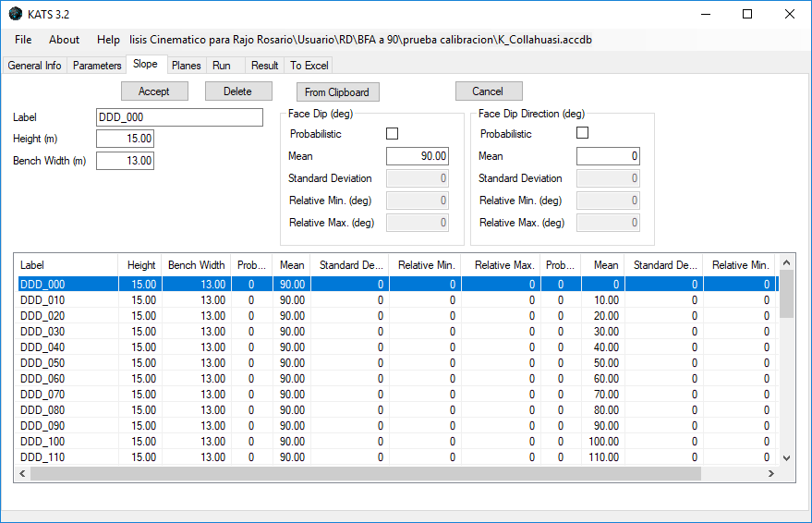
Task: Switch to the Parameters tab
Action: [x=97, y=66]
